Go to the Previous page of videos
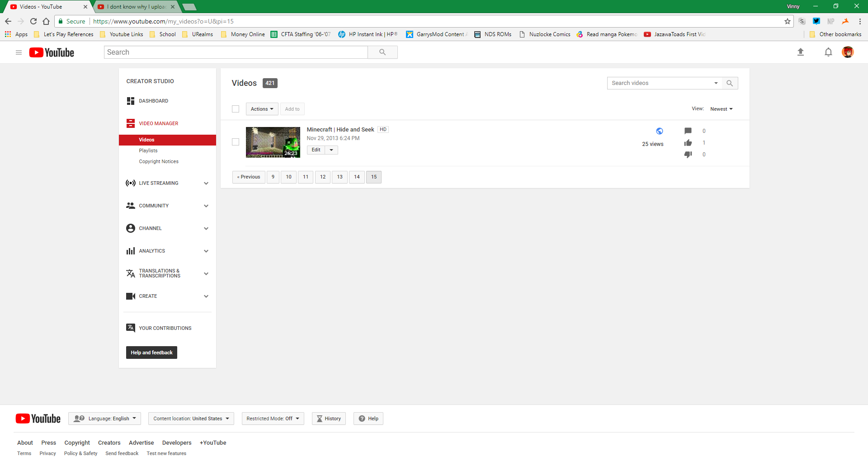Image resolution: width=868 pixels, height=470 pixels. (x=249, y=177)
